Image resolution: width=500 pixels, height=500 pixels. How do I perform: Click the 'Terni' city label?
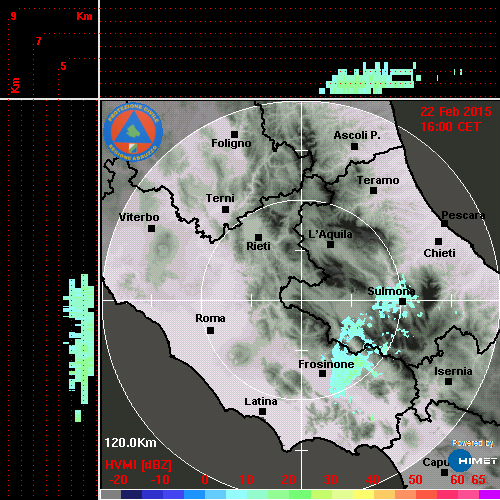pyautogui.click(x=220, y=198)
